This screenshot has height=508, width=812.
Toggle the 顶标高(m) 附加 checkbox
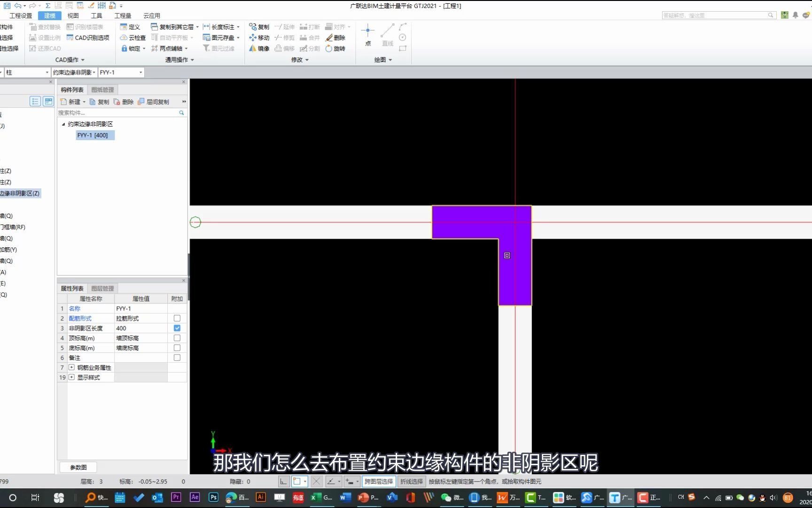(177, 338)
